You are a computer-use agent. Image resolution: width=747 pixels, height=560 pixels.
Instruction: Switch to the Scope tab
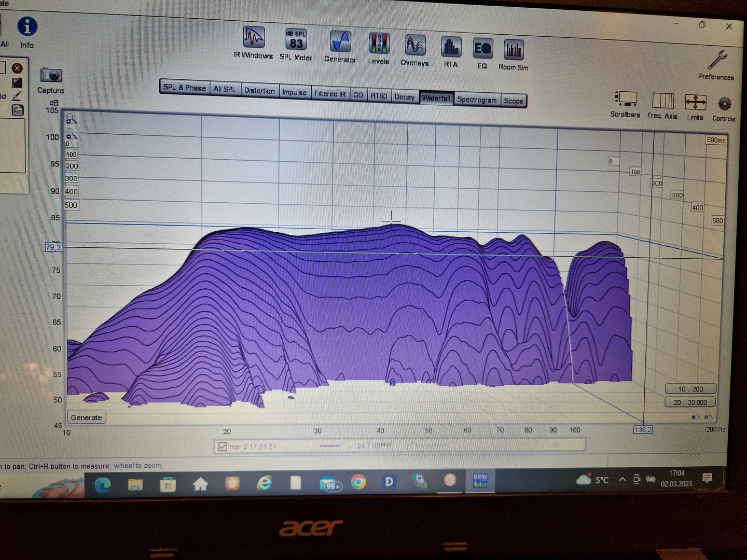click(514, 101)
